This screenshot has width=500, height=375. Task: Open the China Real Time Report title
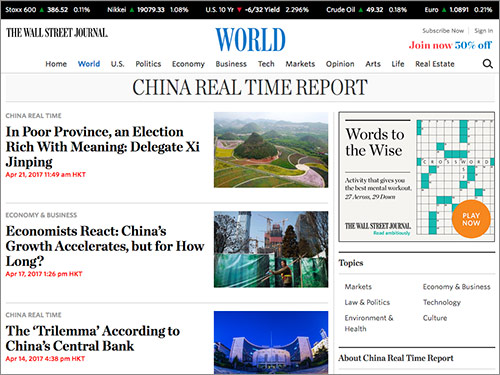[x=250, y=87]
